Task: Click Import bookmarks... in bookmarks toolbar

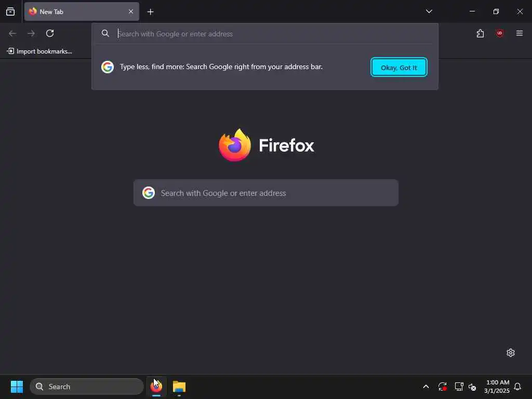Action: click(x=39, y=51)
